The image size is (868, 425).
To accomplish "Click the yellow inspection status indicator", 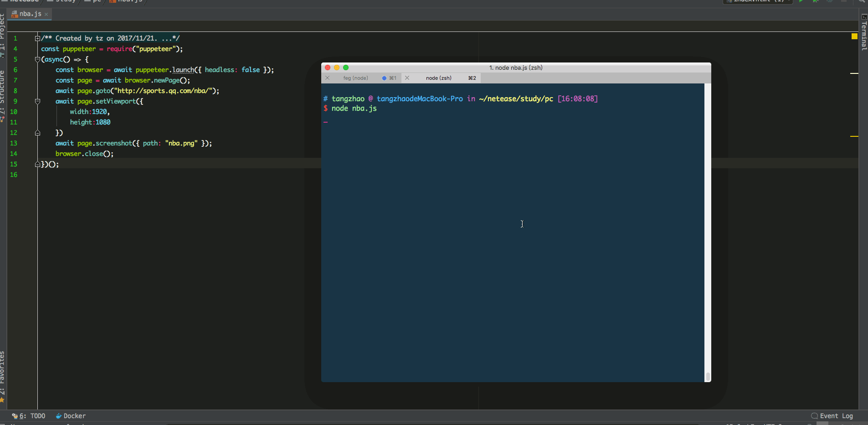I will pyautogui.click(x=854, y=36).
